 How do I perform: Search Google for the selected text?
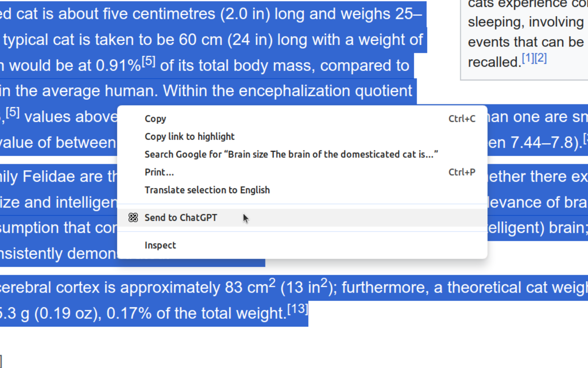point(291,155)
